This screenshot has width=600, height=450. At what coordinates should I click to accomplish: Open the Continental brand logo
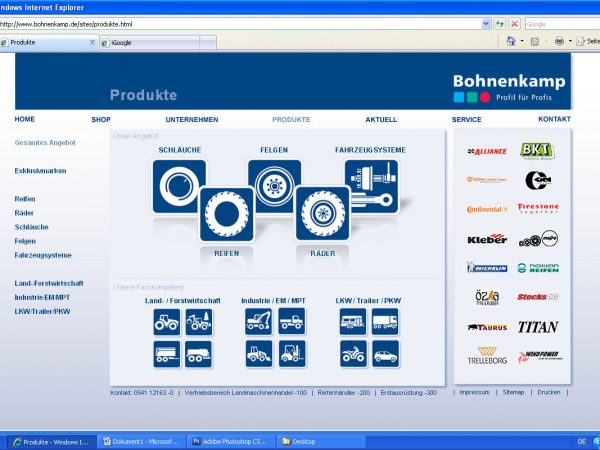click(487, 209)
